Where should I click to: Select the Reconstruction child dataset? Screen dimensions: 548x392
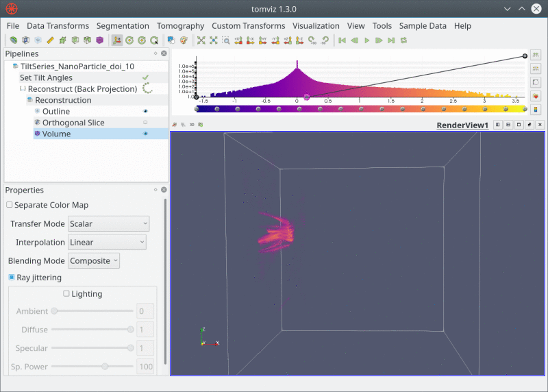63,100
